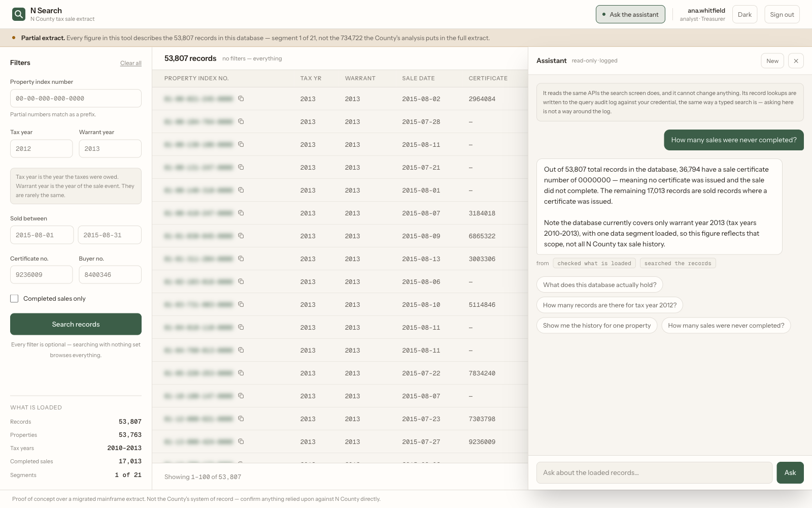Open 'searched the records' source chip

678,263
